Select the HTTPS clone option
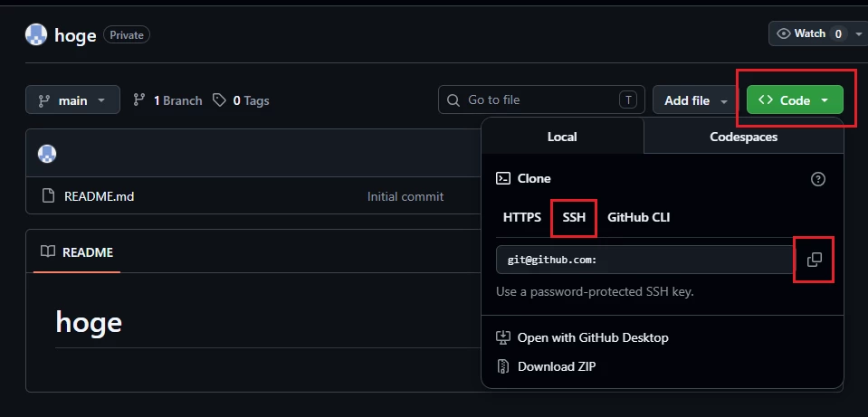Screen dimensions: 868x417 [x=522, y=217]
